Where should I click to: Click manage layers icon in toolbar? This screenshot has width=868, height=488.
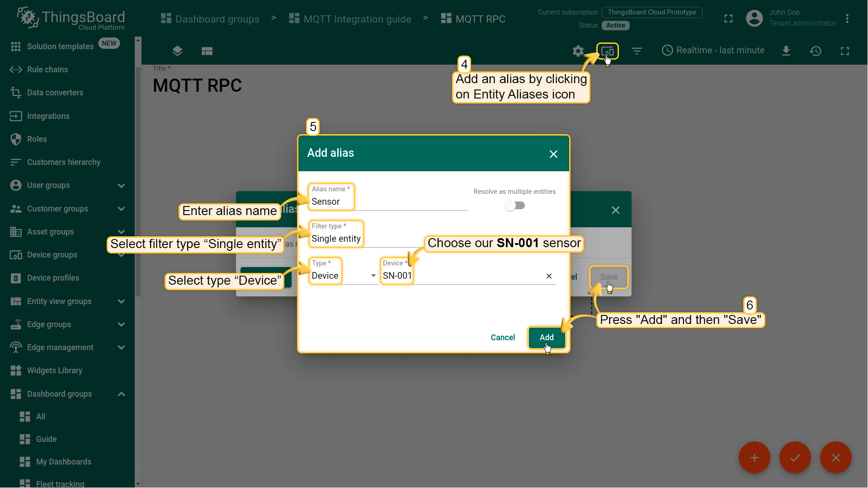177,51
